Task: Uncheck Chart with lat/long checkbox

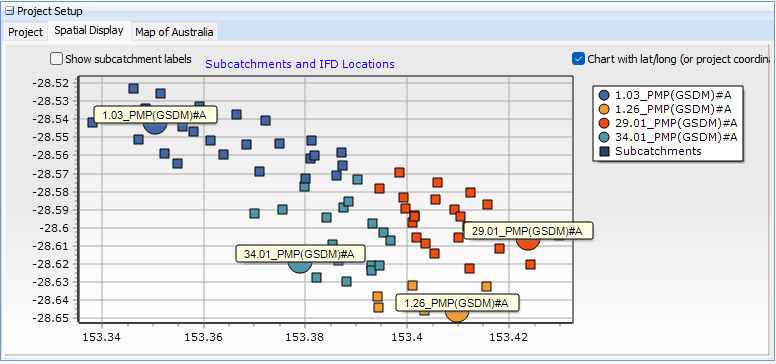Action: tap(578, 59)
